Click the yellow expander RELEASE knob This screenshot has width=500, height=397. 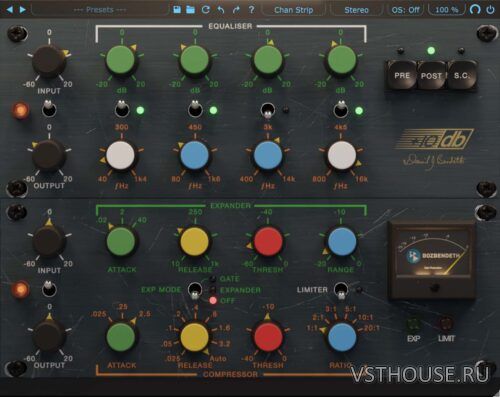tap(195, 241)
